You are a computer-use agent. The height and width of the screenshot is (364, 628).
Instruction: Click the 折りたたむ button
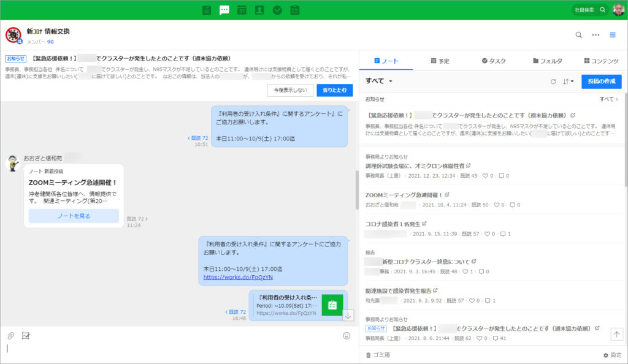coord(334,90)
